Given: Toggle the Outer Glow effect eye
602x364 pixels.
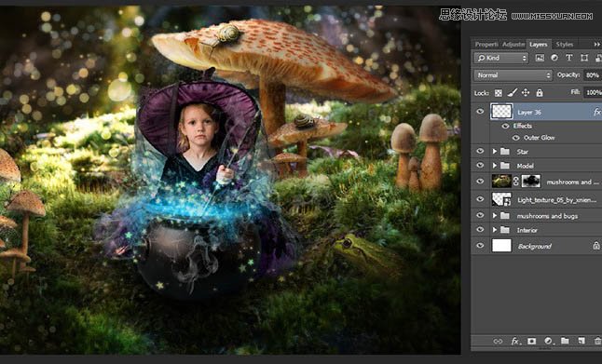Looking at the screenshot, I should (x=515, y=138).
